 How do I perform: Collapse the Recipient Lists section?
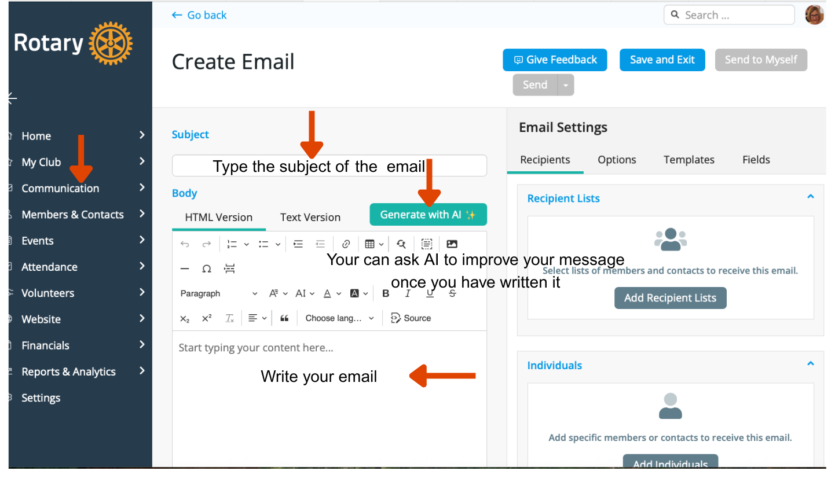811,197
